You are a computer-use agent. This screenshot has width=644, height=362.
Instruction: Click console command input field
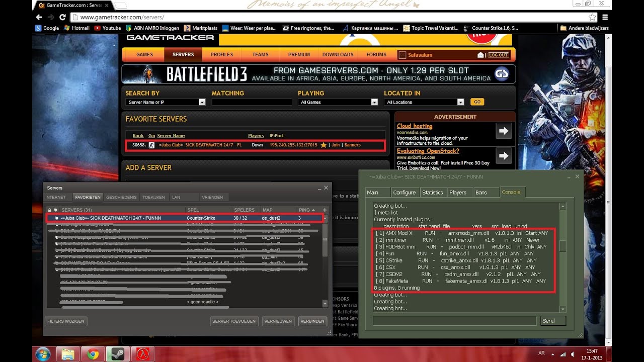[x=454, y=321]
